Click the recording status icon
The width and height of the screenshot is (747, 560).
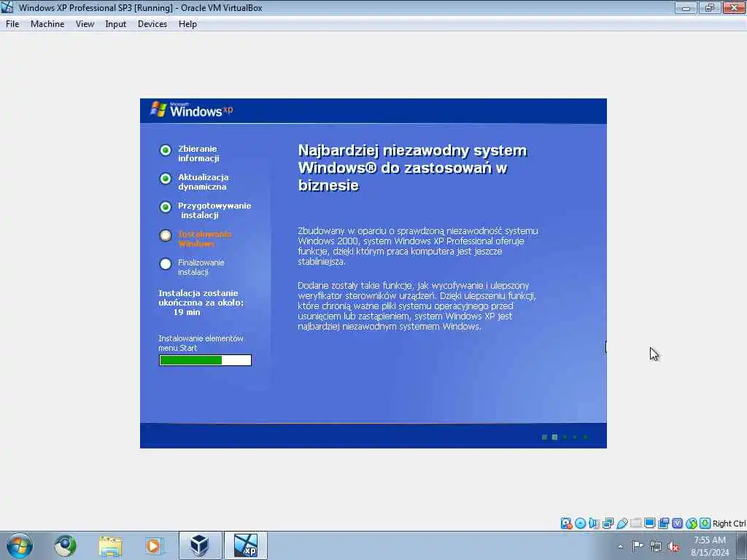[663, 524]
